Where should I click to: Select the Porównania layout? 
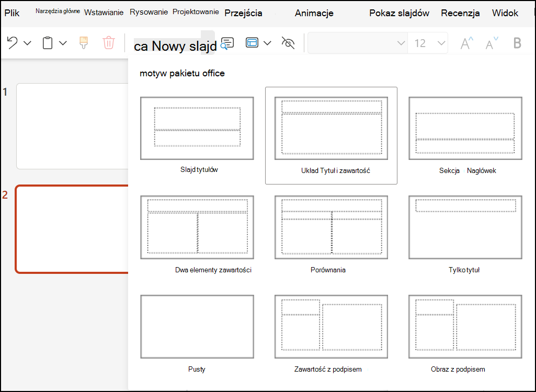[x=331, y=227]
